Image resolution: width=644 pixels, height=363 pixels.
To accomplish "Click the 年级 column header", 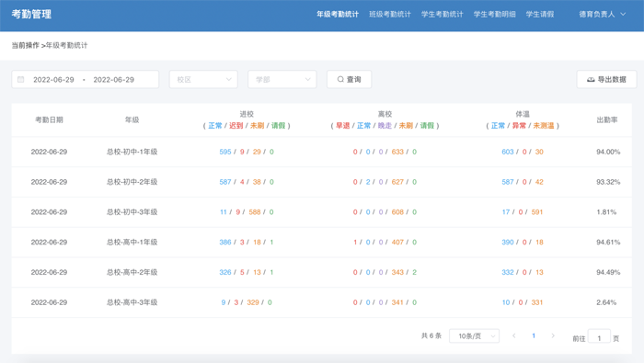I will tap(132, 119).
